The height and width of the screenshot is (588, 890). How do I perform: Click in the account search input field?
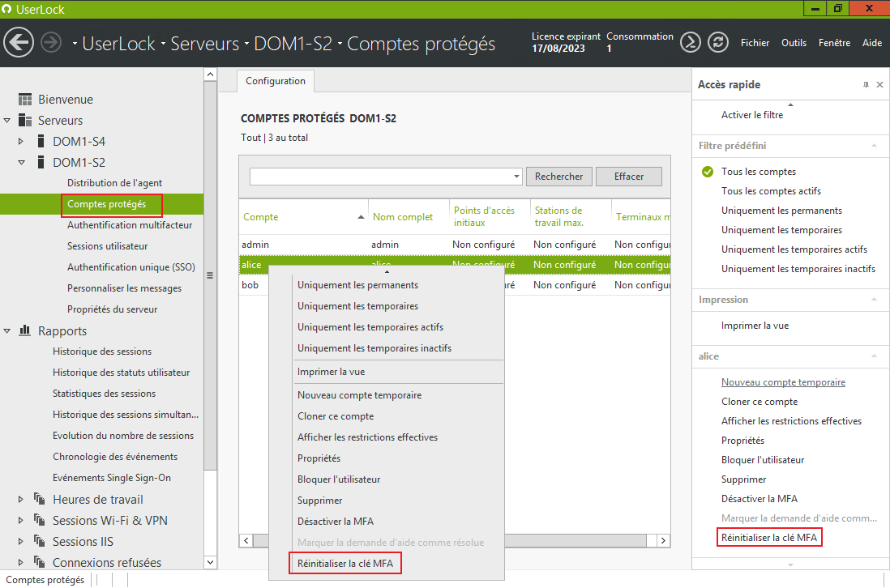pos(381,177)
